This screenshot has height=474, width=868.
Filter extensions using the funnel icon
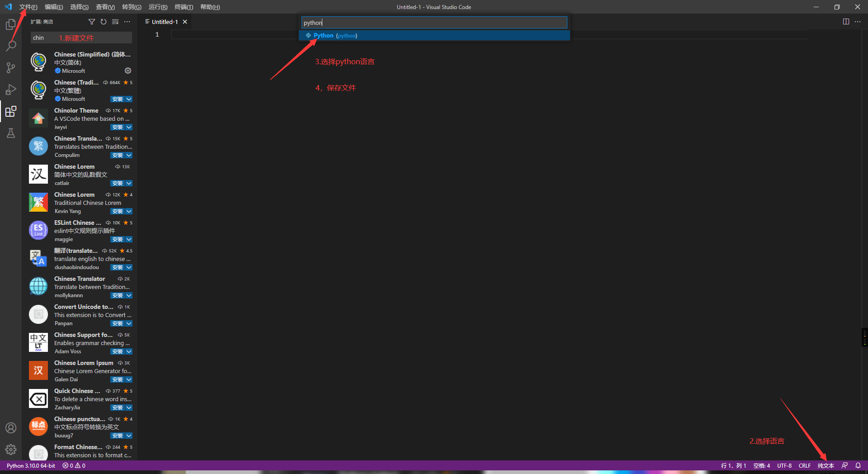coord(92,21)
